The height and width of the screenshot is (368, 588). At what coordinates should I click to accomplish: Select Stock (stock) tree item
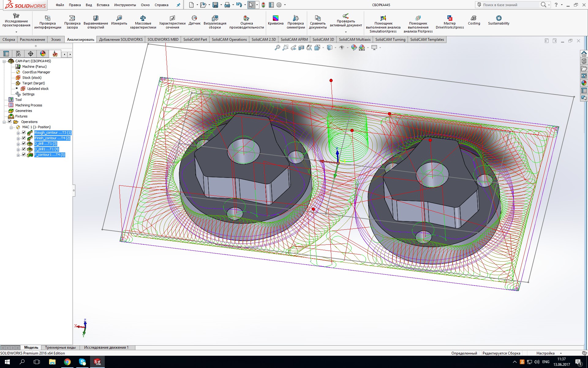pos(32,78)
